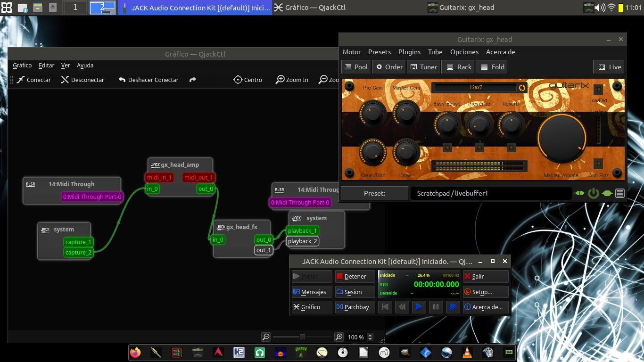Zoom in with the magnifier beside the zoom percentage
Viewport: 644px width, 362px height.
339,337
